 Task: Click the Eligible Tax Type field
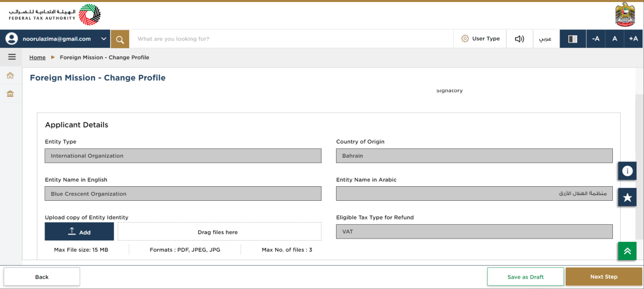(x=474, y=231)
